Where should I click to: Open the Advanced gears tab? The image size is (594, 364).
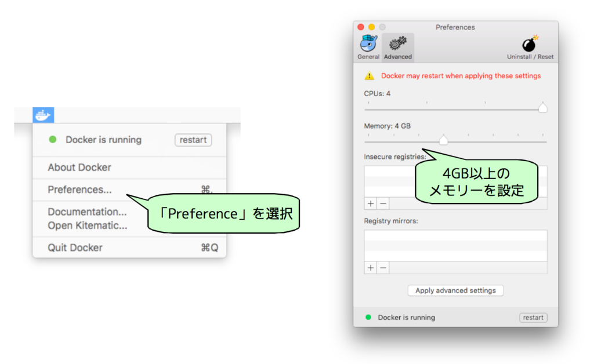point(398,47)
